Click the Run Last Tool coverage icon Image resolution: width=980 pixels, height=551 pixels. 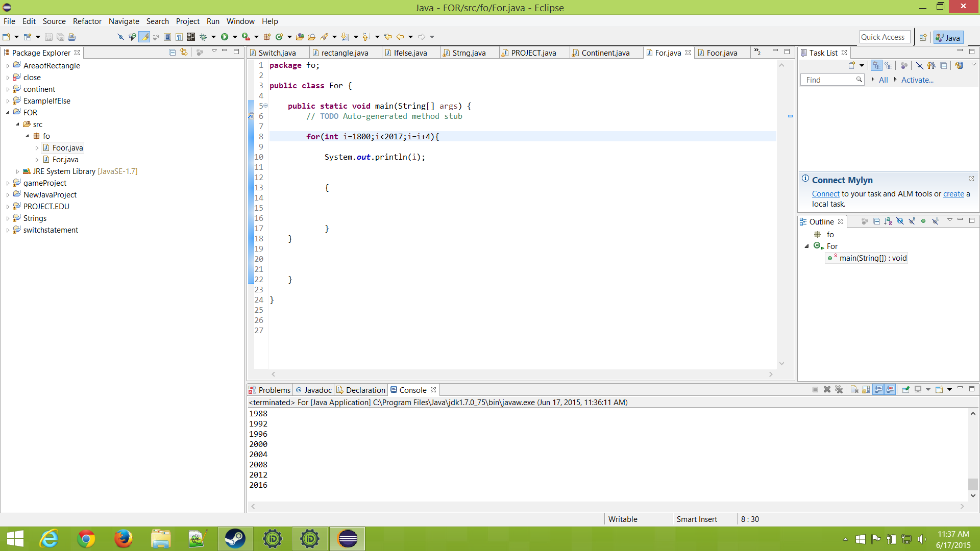click(246, 37)
